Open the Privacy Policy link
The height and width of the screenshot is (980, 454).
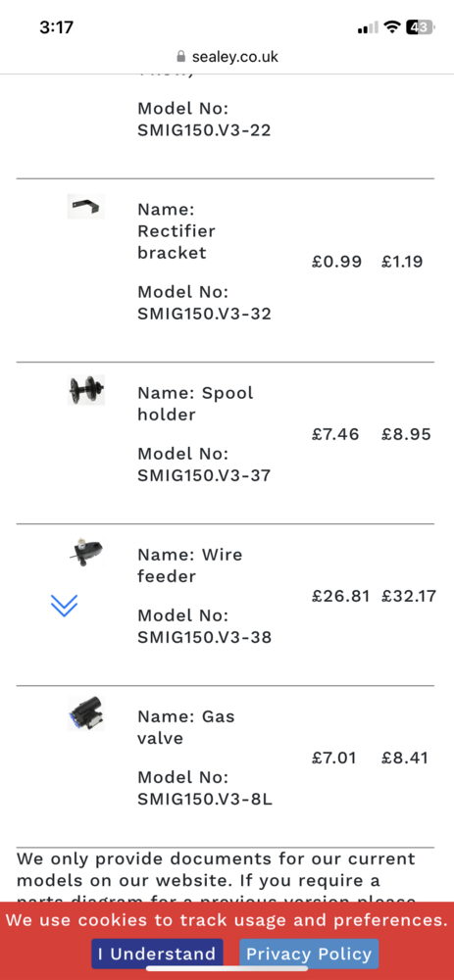coord(309,955)
